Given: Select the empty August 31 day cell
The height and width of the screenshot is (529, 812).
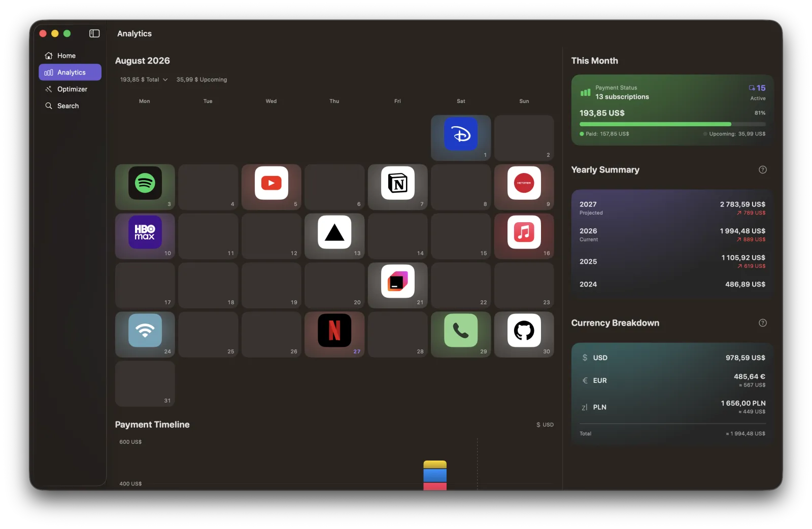Looking at the screenshot, I should click(x=145, y=384).
